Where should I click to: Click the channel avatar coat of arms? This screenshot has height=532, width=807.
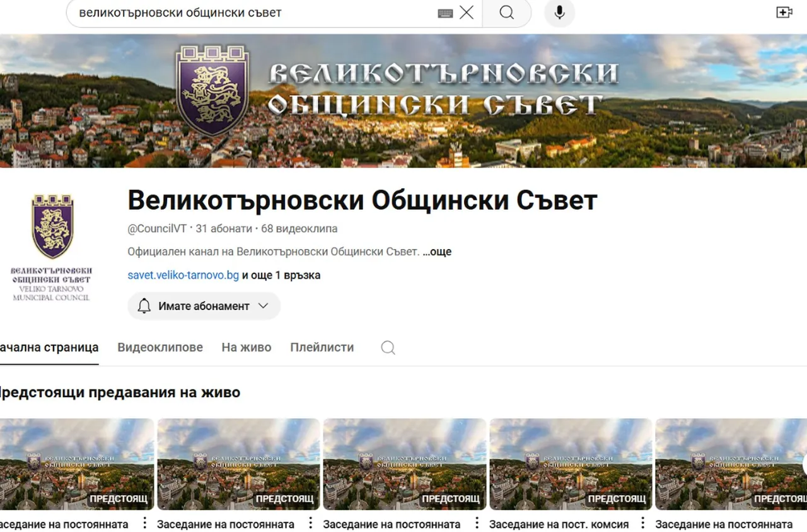[x=52, y=248]
